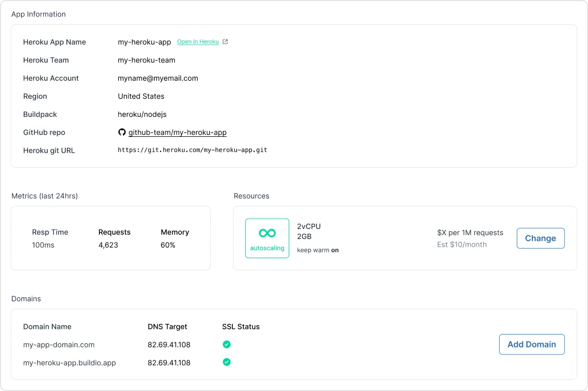Click the Est $10/month pricing text

point(462,245)
